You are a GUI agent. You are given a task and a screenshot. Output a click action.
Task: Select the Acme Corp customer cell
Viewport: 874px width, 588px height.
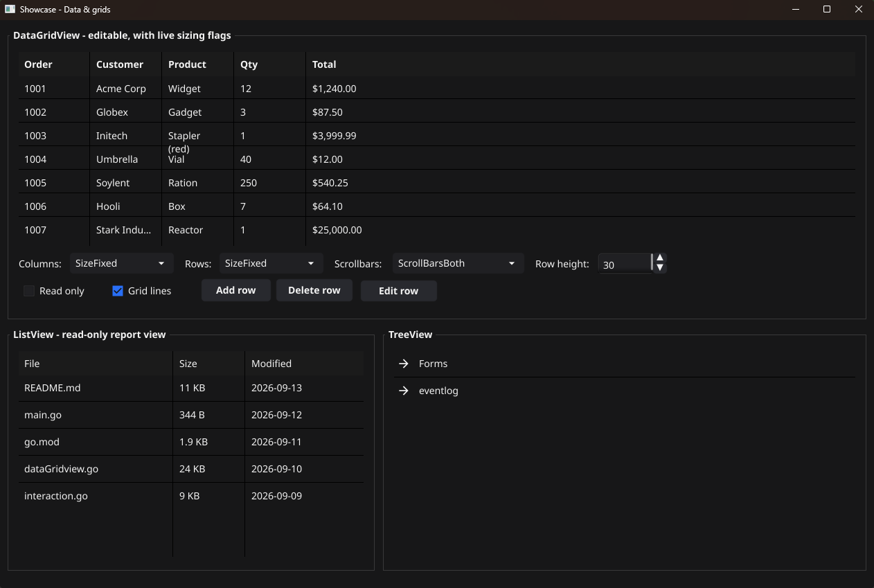click(126, 89)
